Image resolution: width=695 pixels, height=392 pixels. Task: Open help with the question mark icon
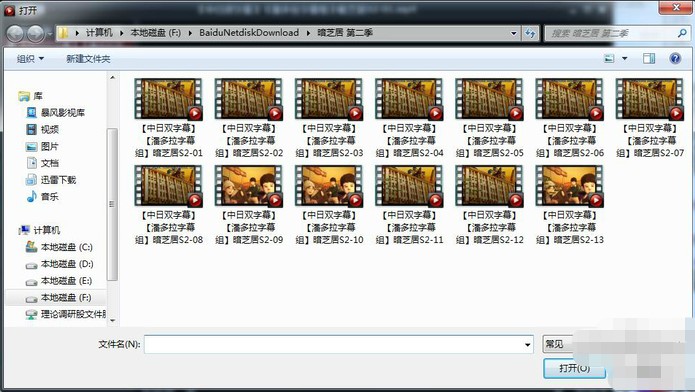pyautogui.click(x=675, y=59)
